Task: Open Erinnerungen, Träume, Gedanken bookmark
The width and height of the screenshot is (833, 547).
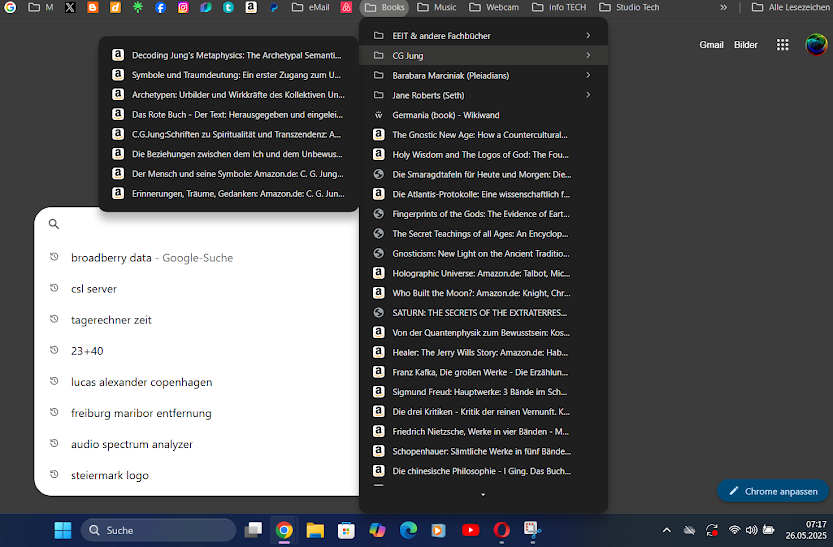Action: point(228,193)
